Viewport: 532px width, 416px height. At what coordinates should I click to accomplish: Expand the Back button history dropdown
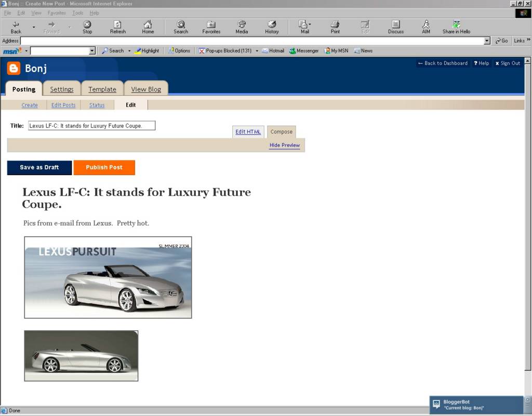coord(34,27)
